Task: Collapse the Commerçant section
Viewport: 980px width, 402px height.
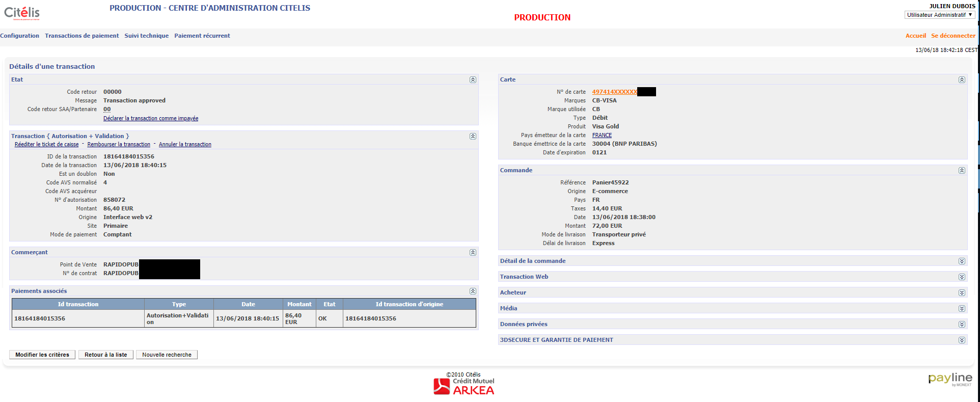Action: tap(473, 252)
